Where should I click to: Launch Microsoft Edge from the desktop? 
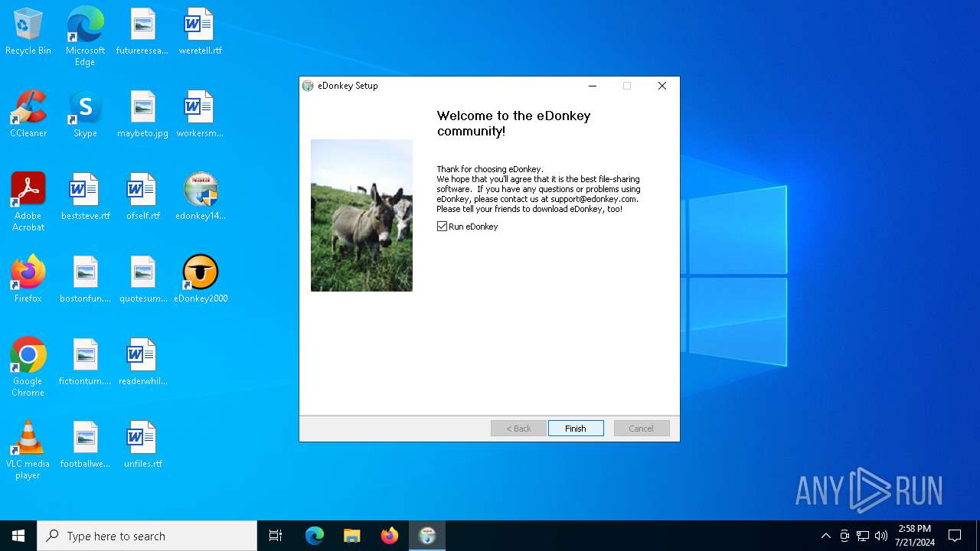(x=85, y=37)
